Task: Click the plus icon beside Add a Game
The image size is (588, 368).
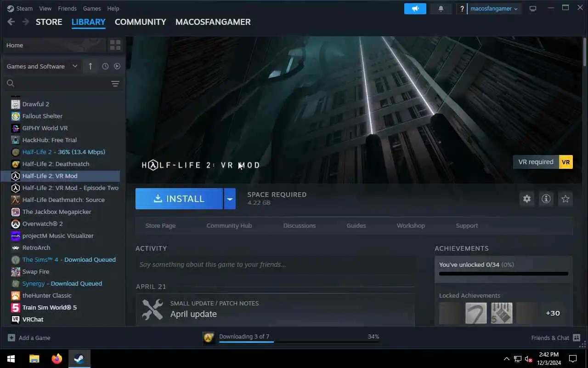Action: (x=11, y=338)
